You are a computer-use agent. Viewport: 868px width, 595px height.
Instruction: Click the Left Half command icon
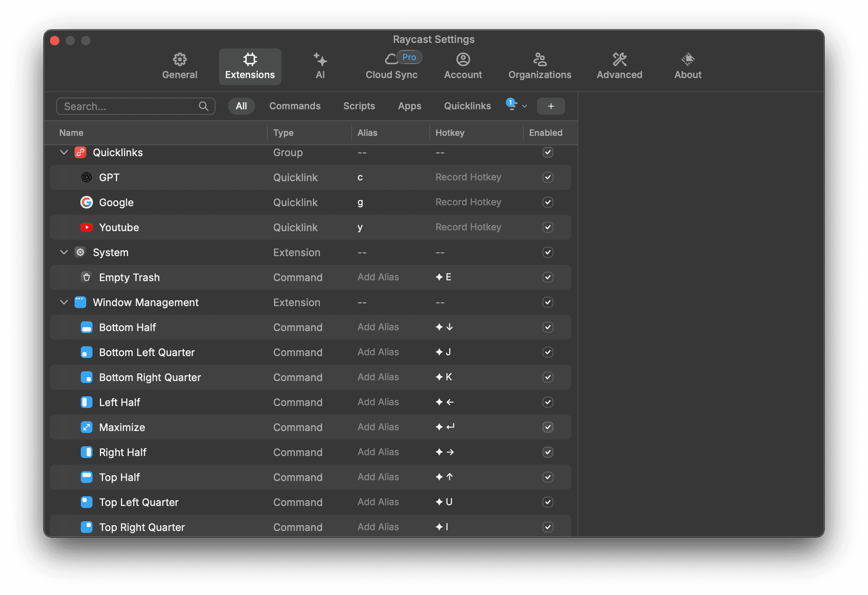(x=87, y=402)
